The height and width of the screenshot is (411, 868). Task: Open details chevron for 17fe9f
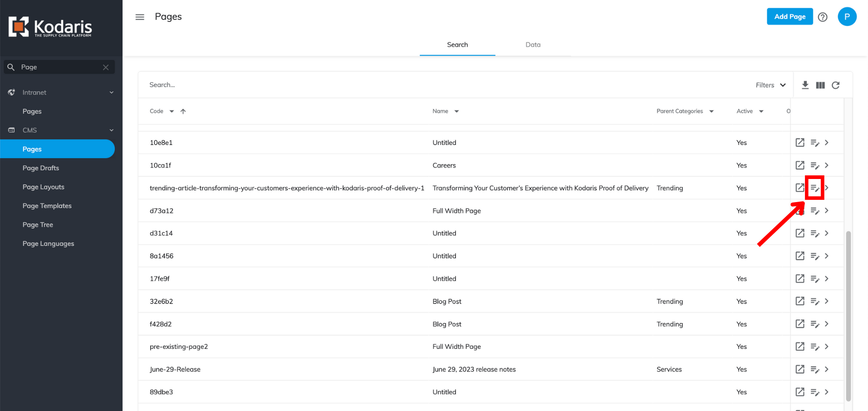[x=827, y=278]
